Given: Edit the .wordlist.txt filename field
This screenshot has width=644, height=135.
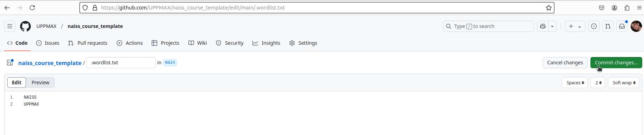Looking at the screenshot, I should 121,63.
